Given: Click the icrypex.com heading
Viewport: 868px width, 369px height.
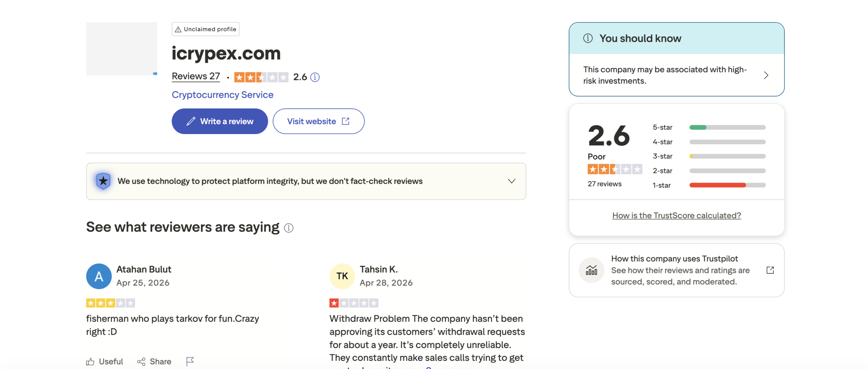Looking at the screenshot, I should click(x=226, y=53).
